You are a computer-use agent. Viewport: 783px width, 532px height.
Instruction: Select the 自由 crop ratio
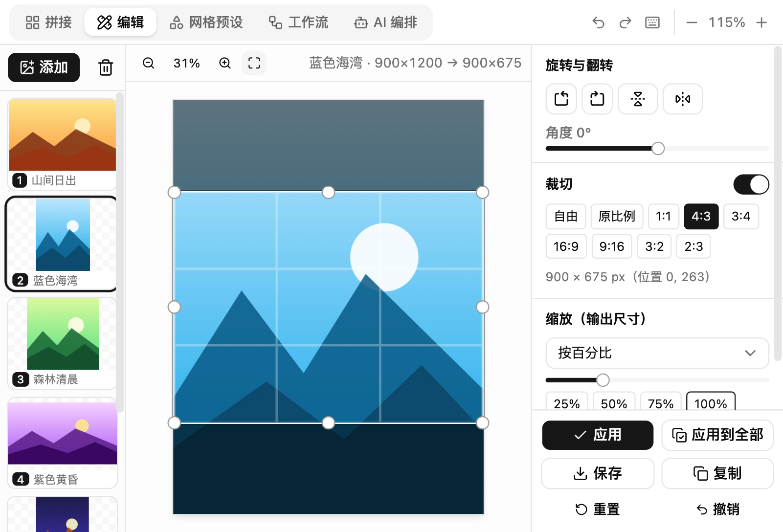tap(566, 216)
